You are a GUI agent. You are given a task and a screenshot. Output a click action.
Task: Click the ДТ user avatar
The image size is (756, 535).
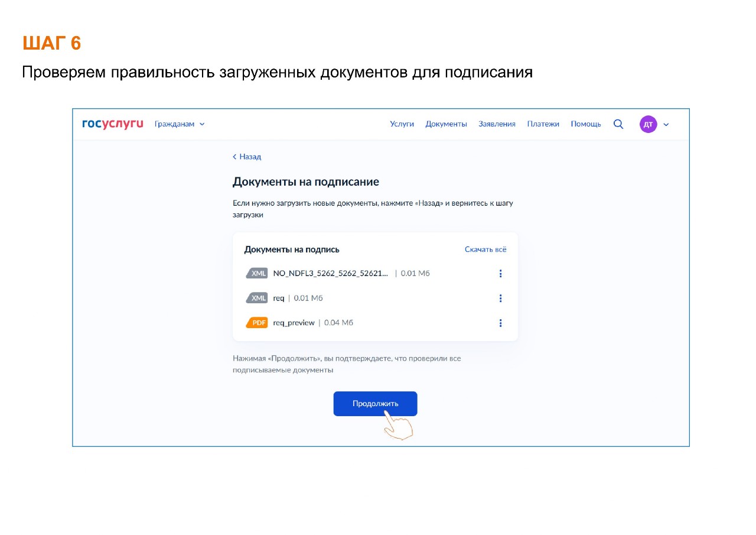tap(648, 124)
